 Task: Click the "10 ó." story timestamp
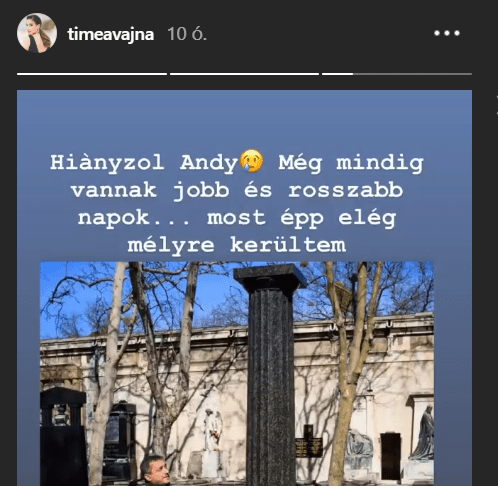click(x=187, y=34)
